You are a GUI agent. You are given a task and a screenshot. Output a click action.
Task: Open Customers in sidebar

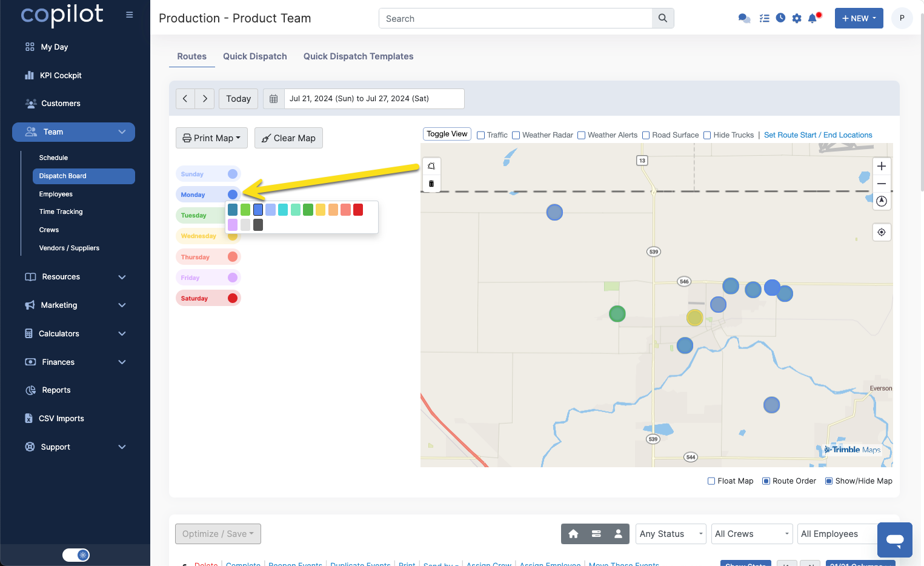click(x=61, y=104)
